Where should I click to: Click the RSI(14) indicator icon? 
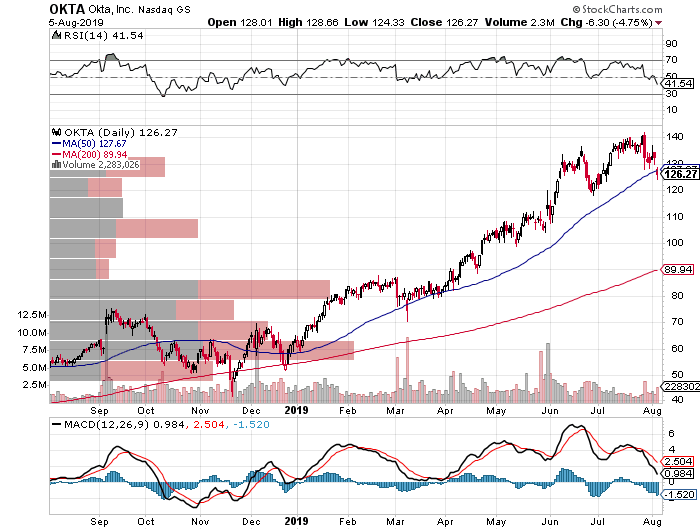56,35
